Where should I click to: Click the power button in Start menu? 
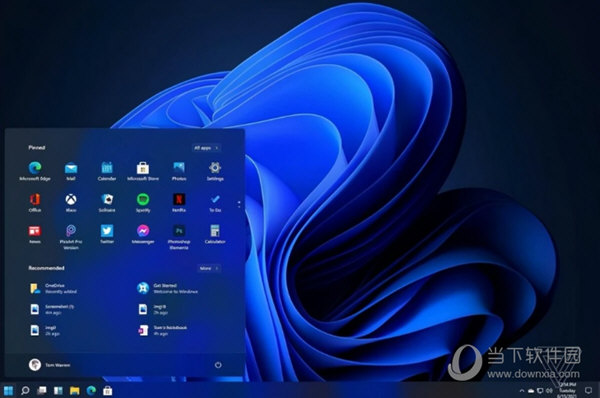click(x=218, y=365)
